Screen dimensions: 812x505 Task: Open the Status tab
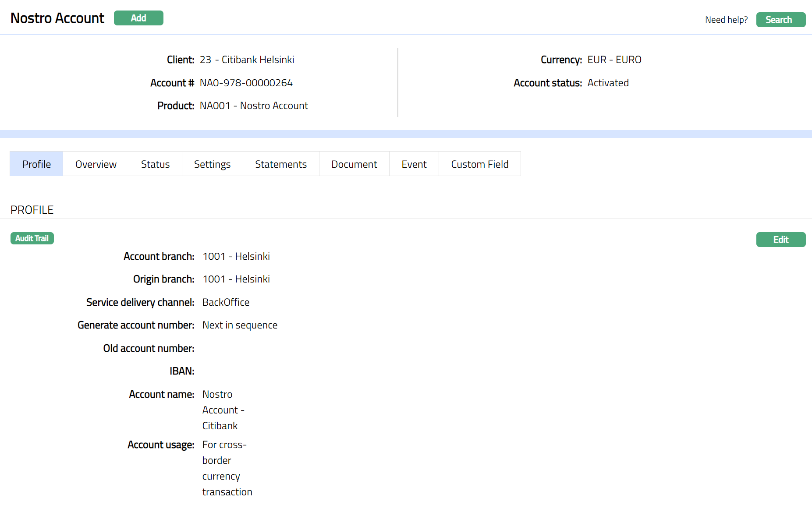coord(155,164)
